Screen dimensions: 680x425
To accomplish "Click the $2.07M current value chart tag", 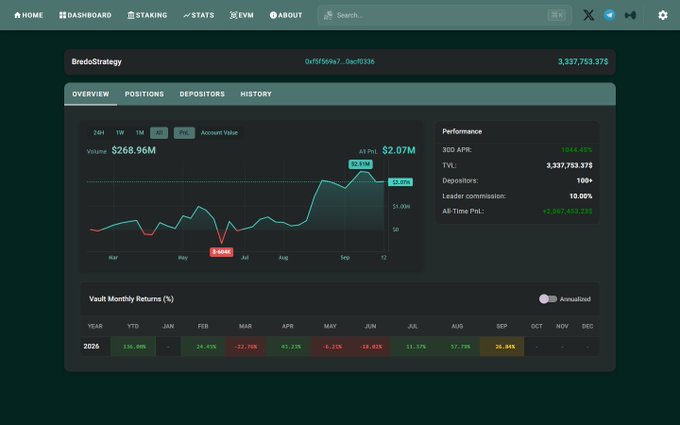I will [x=400, y=182].
